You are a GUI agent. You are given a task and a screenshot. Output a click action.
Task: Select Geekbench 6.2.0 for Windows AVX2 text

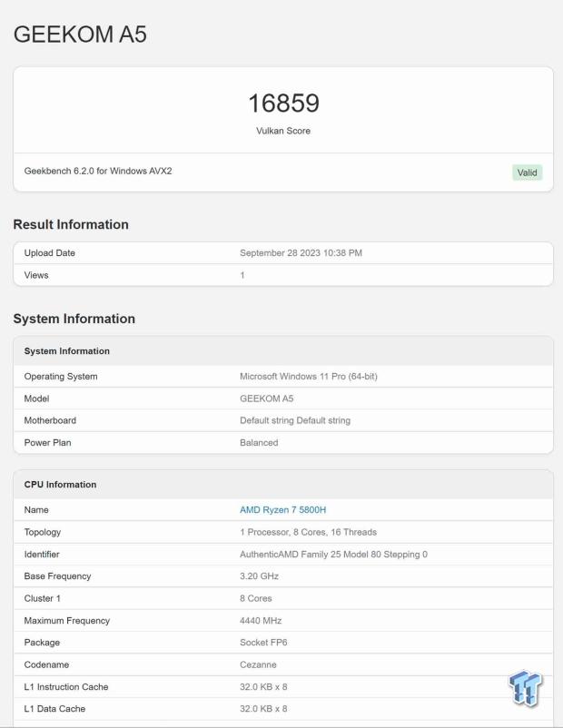click(x=98, y=171)
